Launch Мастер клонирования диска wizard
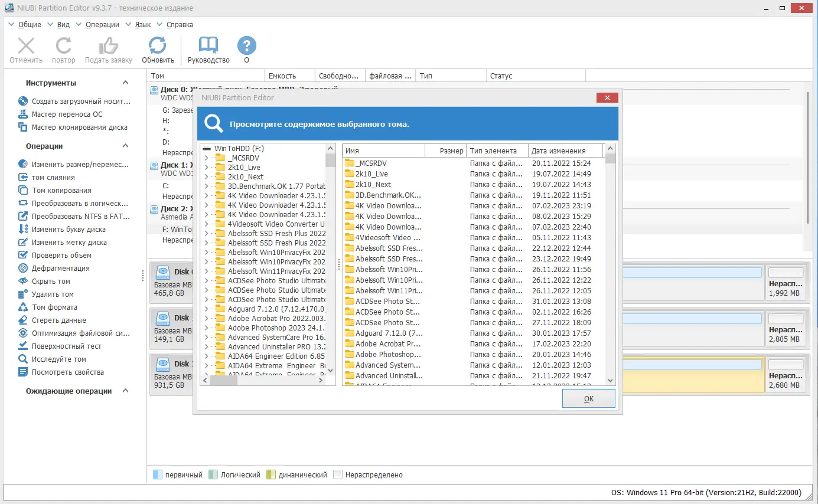Screen dimensions: 818x504 coord(73,127)
